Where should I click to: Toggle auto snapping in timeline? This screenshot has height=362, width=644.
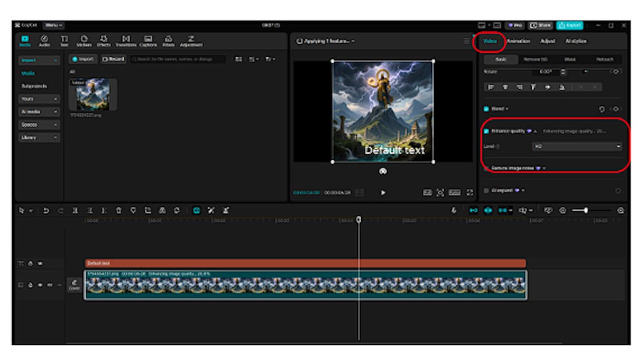click(x=488, y=211)
